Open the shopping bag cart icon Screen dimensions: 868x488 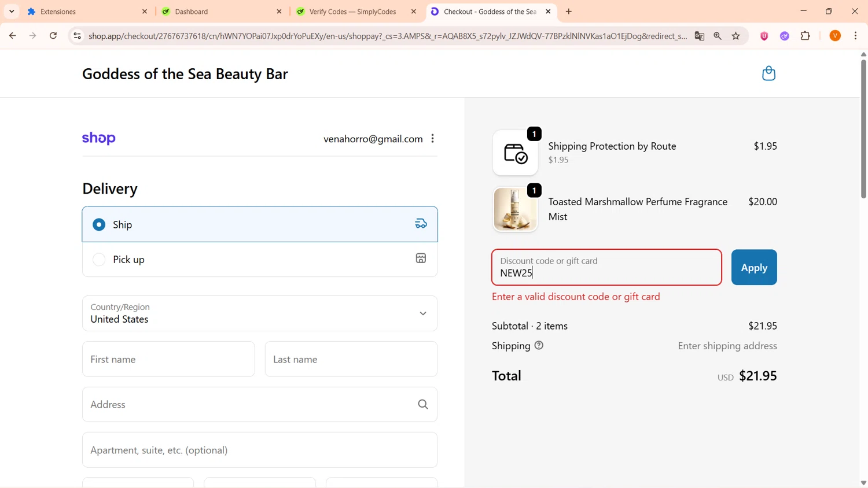pyautogui.click(x=768, y=73)
